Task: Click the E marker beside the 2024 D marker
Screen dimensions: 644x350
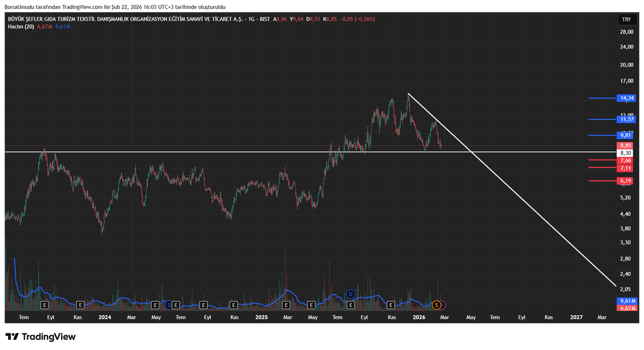Action: 177,305
